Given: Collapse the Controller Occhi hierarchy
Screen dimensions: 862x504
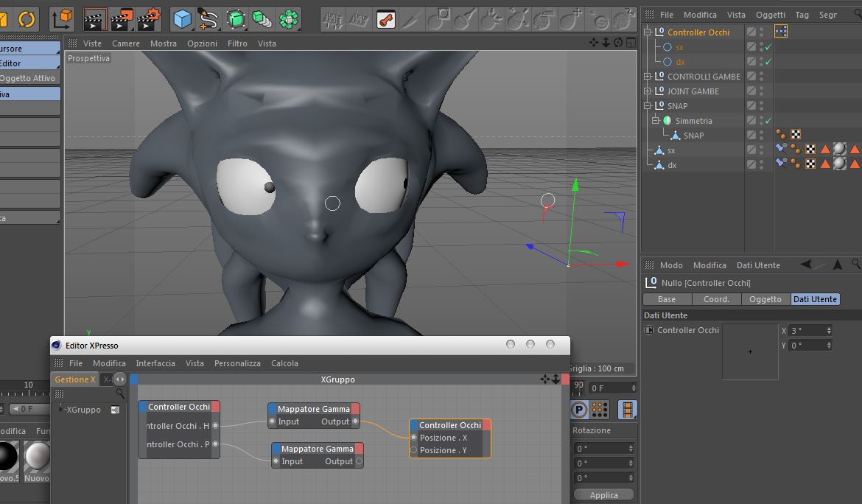Looking at the screenshot, I should pyautogui.click(x=648, y=32).
